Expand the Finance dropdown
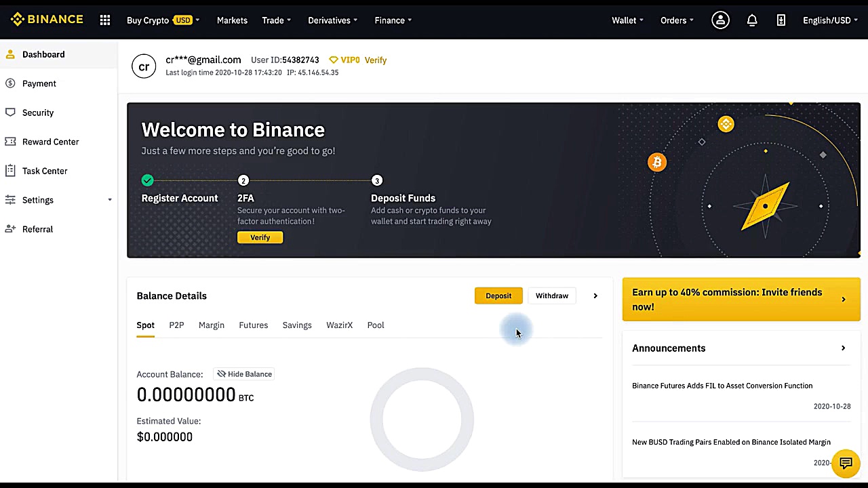 pyautogui.click(x=393, y=20)
